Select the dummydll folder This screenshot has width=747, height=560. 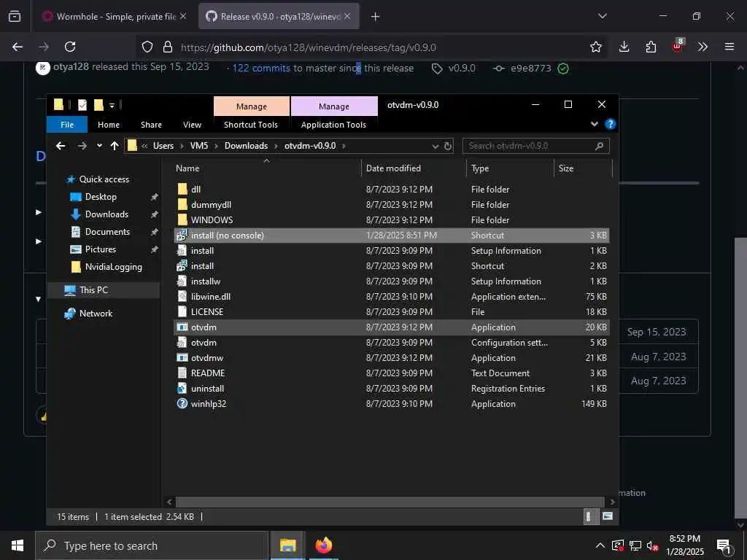pos(392,205)
